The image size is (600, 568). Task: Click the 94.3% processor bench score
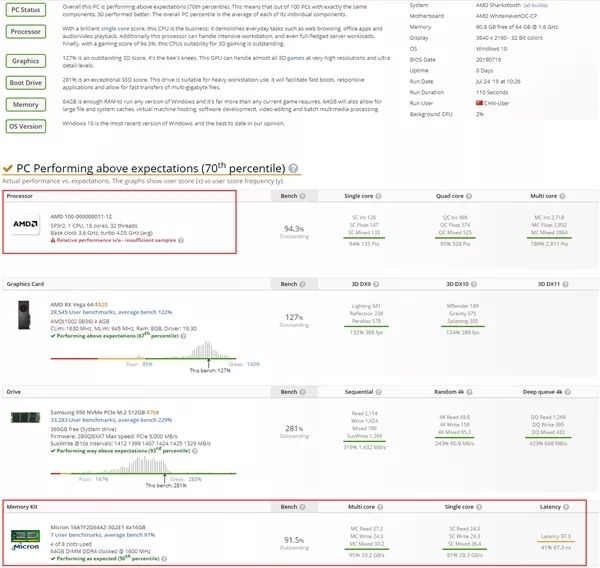294,229
